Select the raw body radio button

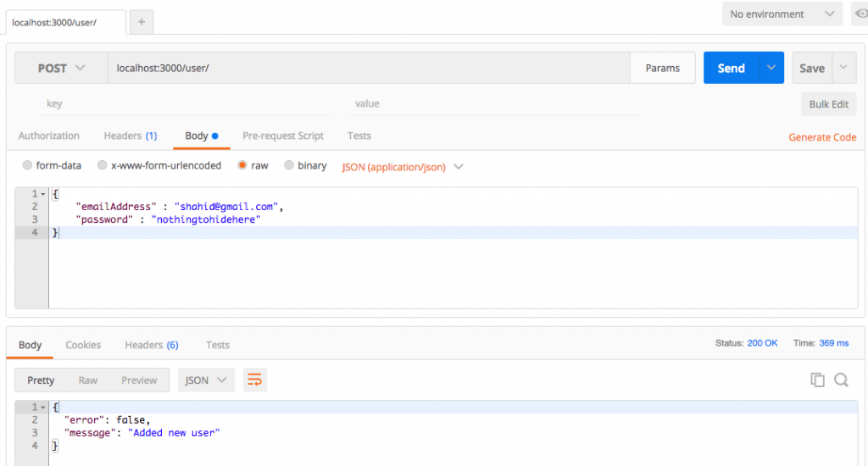click(x=242, y=165)
